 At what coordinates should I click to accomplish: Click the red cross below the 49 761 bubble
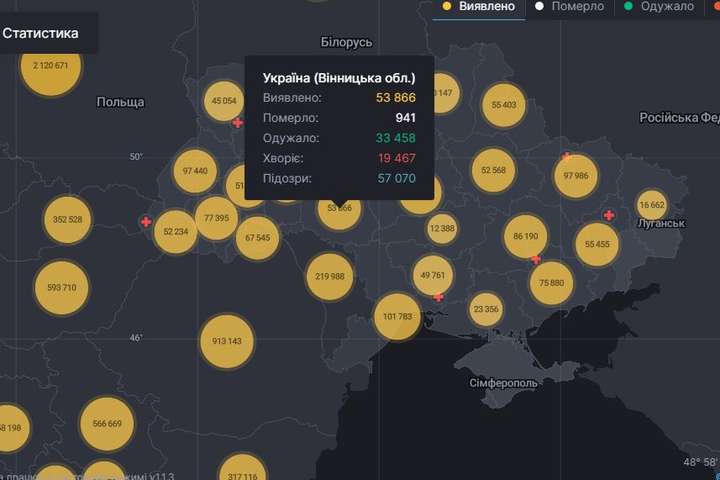(x=439, y=297)
